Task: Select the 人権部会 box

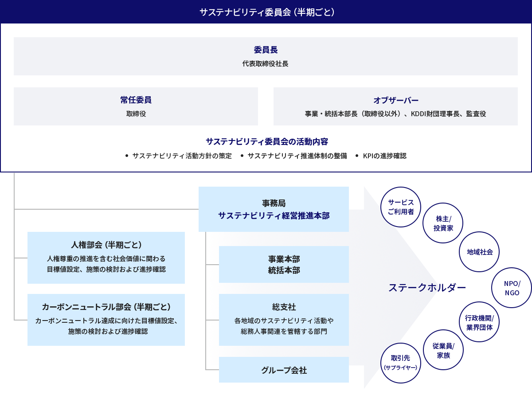Action: click(x=106, y=258)
